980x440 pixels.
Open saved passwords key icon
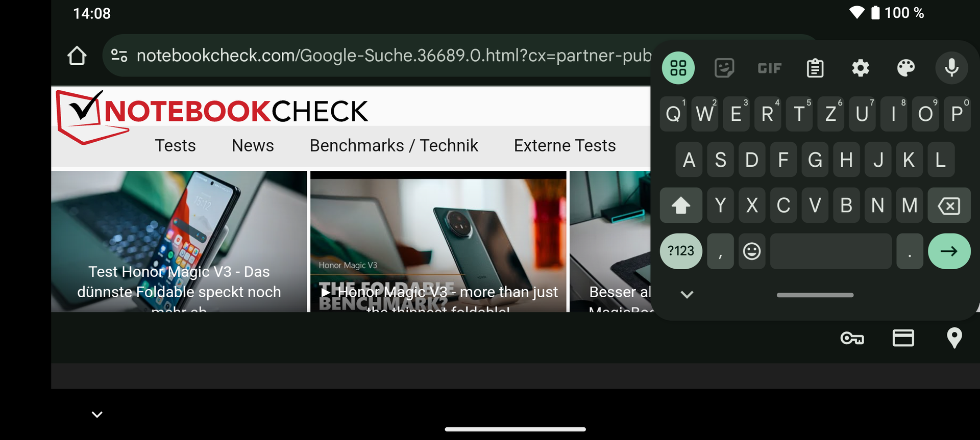click(x=852, y=338)
